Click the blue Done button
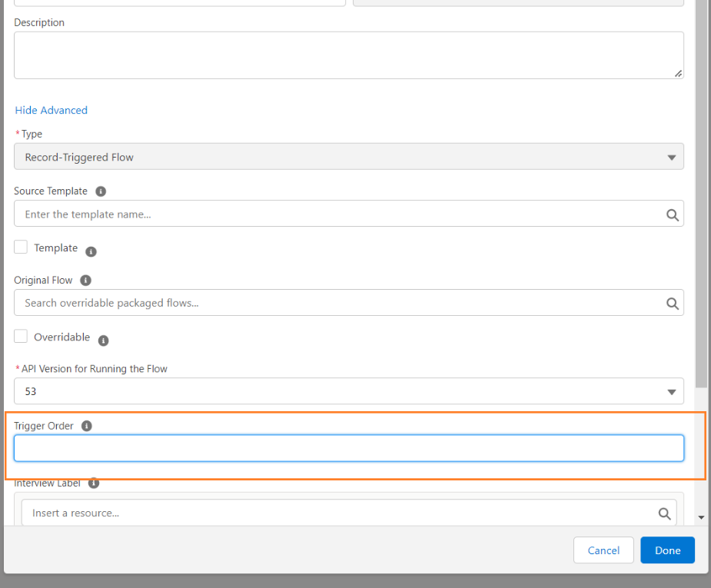Image resolution: width=711 pixels, height=588 pixels. point(667,550)
